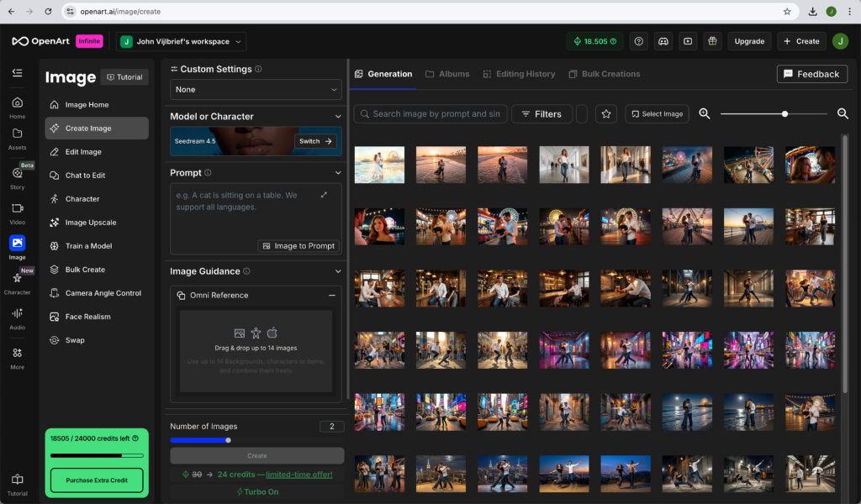This screenshot has width=861, height=504.
Task: Click the expand prompt box icon
Action: pyautogui.click(x=325, y=195)
